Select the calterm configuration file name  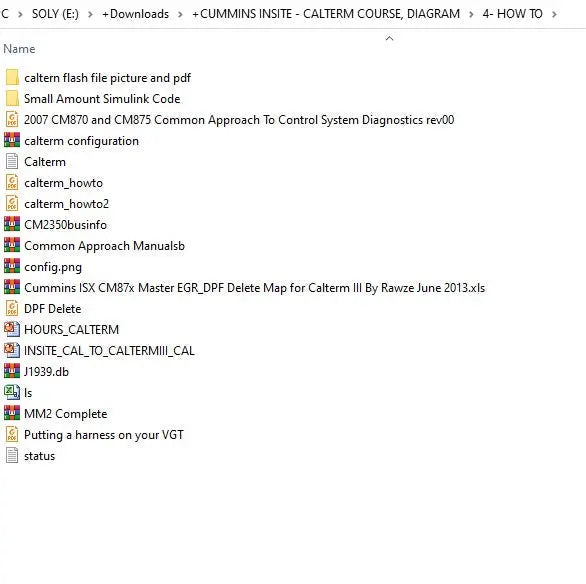(81, 141)
